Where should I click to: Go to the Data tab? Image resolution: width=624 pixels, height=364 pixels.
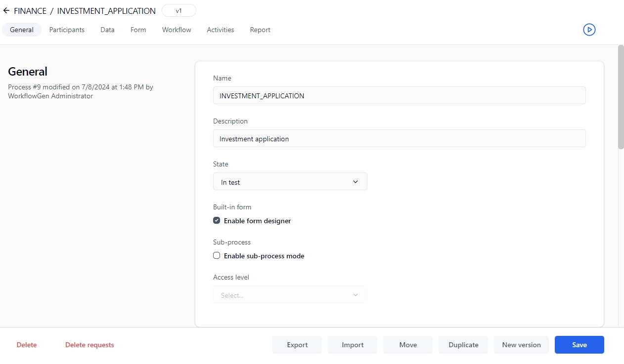107,30
